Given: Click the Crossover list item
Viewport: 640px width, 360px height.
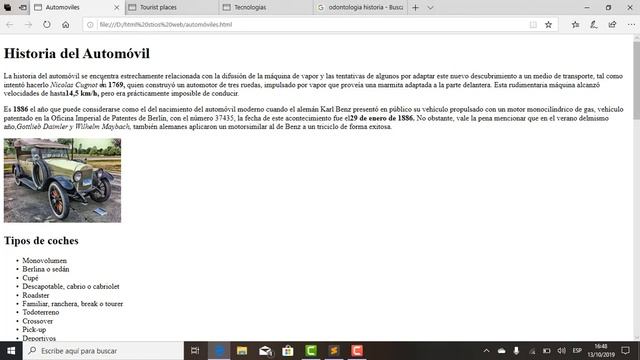Looking at the screenshot, I should click(38, 321).
